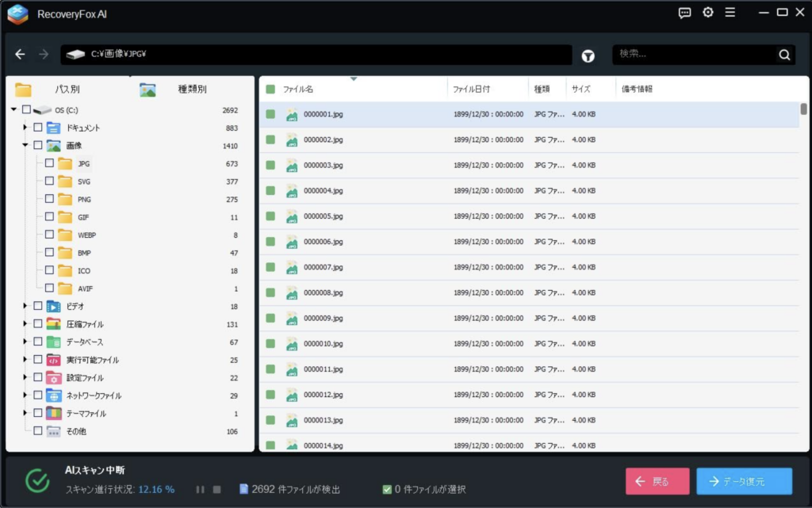Collapse the 画像 tree node

point(25,146)
